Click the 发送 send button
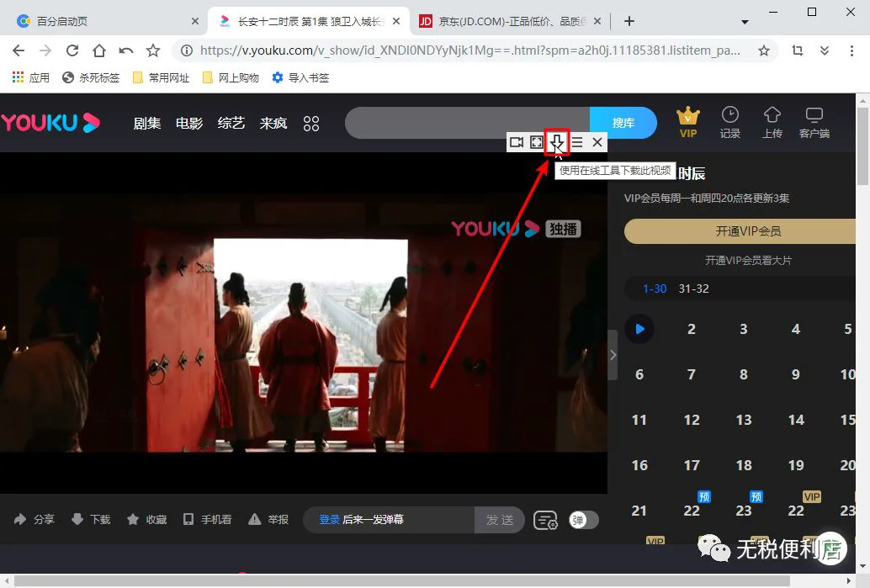Image resolution: width=870 pixels, height=588 pixels. coord(499,520)
